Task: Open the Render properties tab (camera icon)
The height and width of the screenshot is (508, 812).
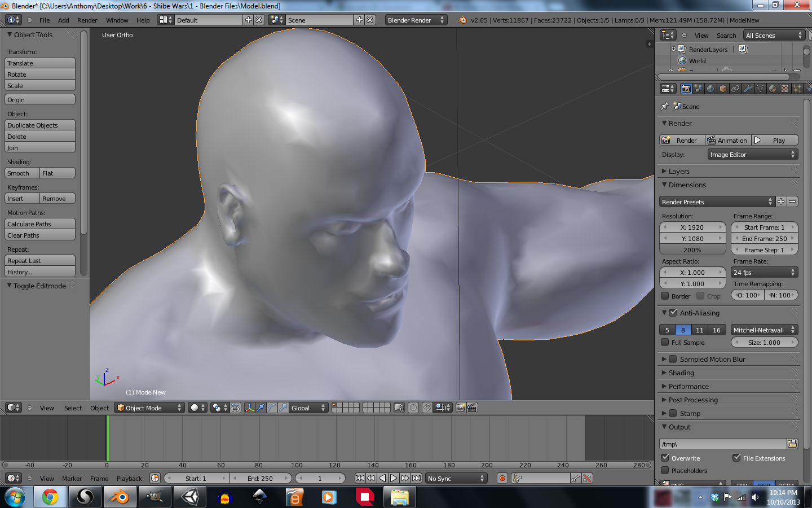Action: point(686,89)
